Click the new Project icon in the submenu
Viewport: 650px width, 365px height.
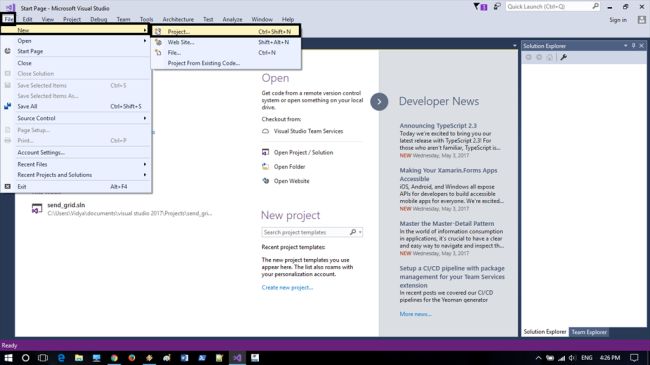coord(158,32)
